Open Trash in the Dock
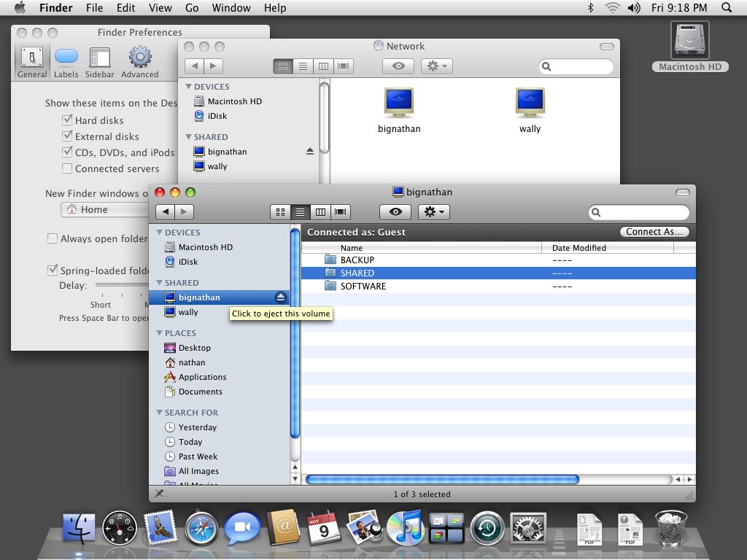The image size is (747, 560). [671, 528]
